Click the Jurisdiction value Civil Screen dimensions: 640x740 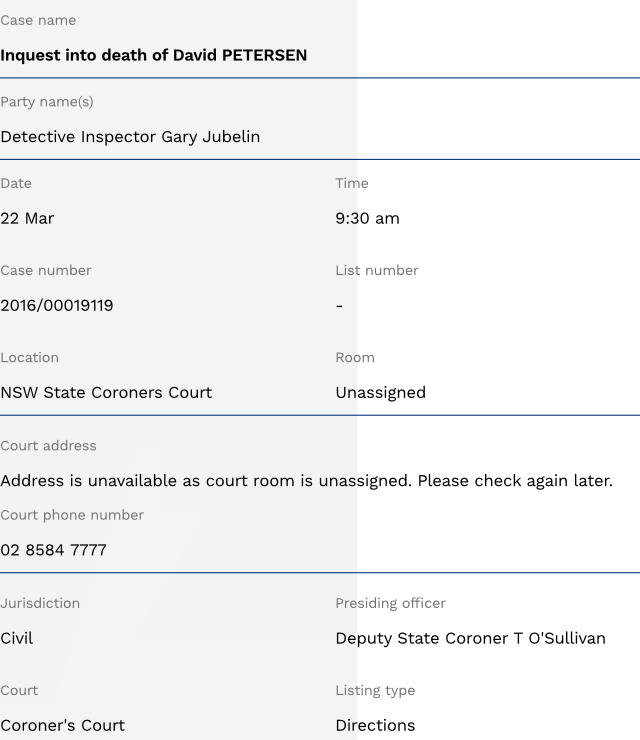click(17, 638)
